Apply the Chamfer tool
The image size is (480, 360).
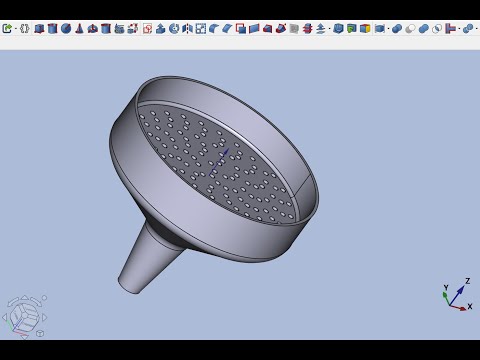click(227, 29)
